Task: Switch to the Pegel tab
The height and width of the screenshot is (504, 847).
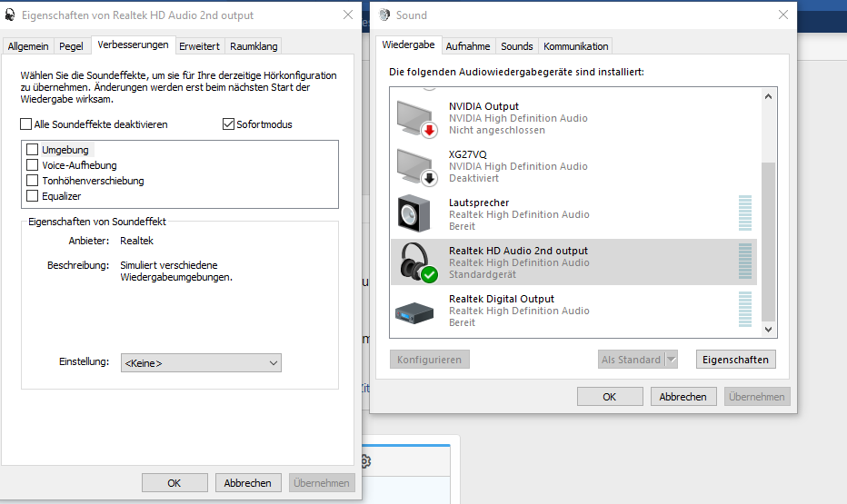Action: [x=71, y=46]
